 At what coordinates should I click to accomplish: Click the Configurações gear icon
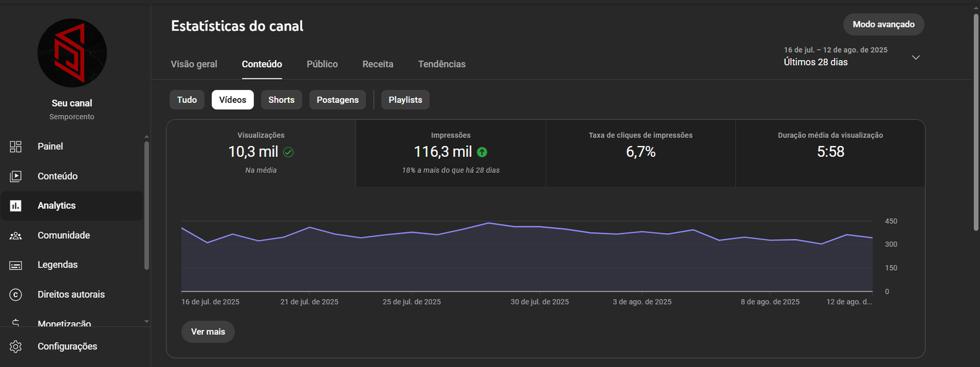coord(16,347)
